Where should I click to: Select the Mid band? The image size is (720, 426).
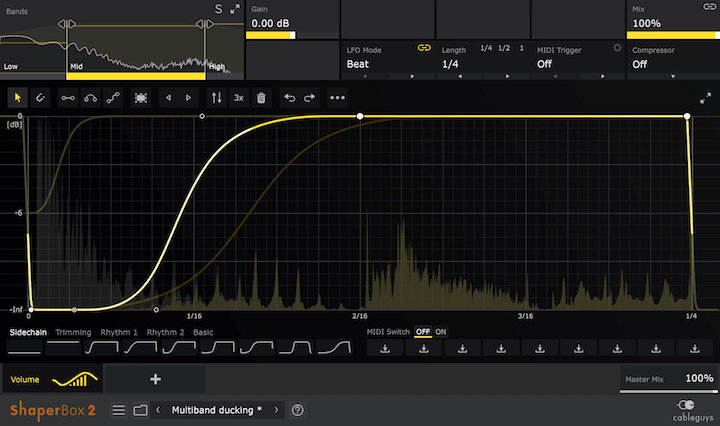tap(77, 67)
